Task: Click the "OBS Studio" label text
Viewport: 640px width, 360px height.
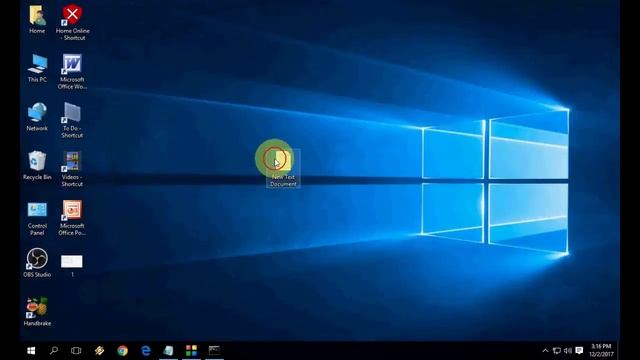Action: tap(37, 275)
